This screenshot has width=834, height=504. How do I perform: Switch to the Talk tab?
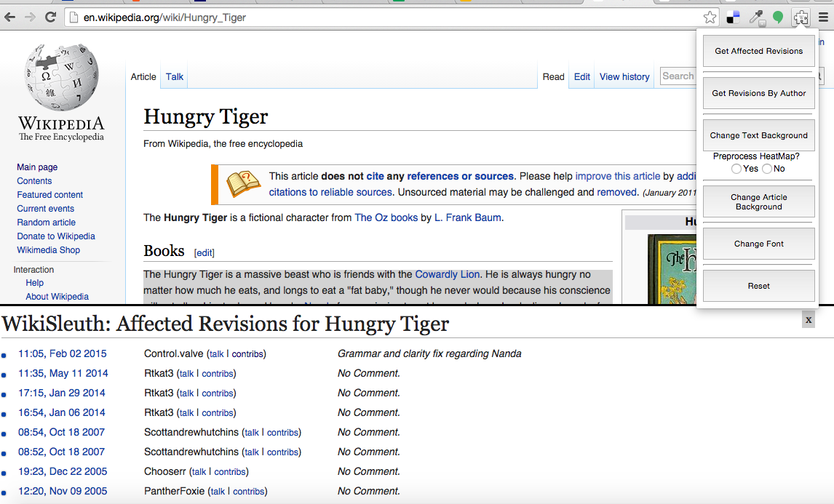pos(174,76)
